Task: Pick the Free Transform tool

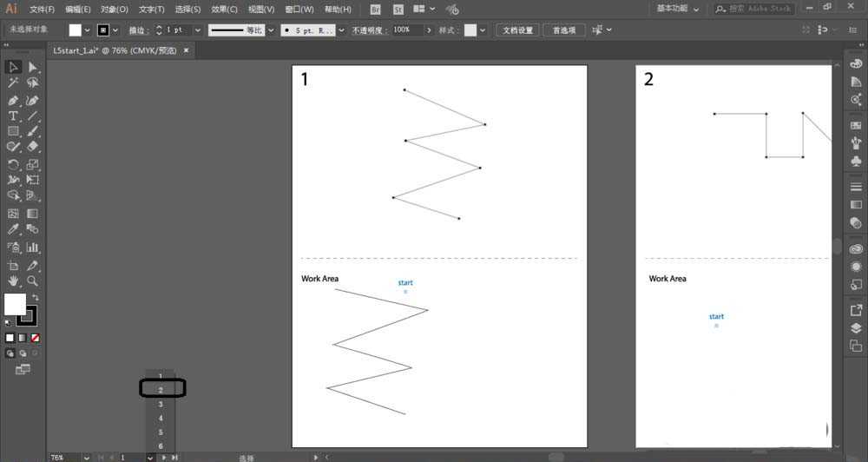Action: click(x=33, y=180)
